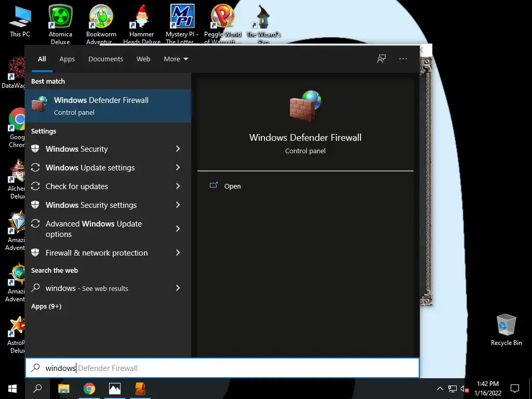Viewport: 532px width, 399px height.
Task: Open File Explorer from the taskbar
Action: (x=63, y=389)
